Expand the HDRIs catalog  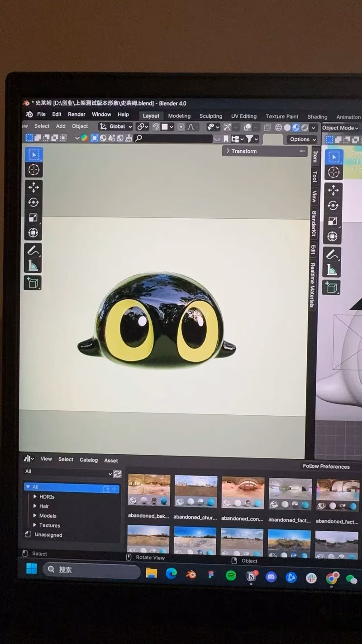point(35,497)
